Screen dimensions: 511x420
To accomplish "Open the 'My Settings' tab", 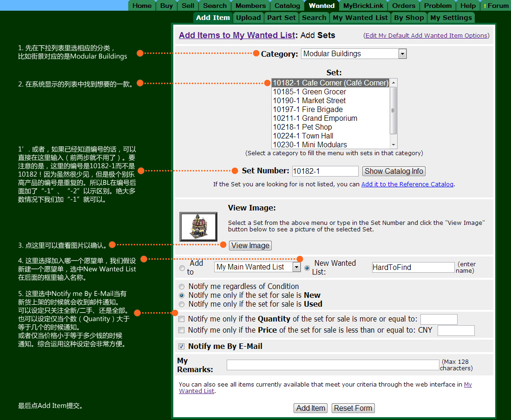I will pos(451,17).
